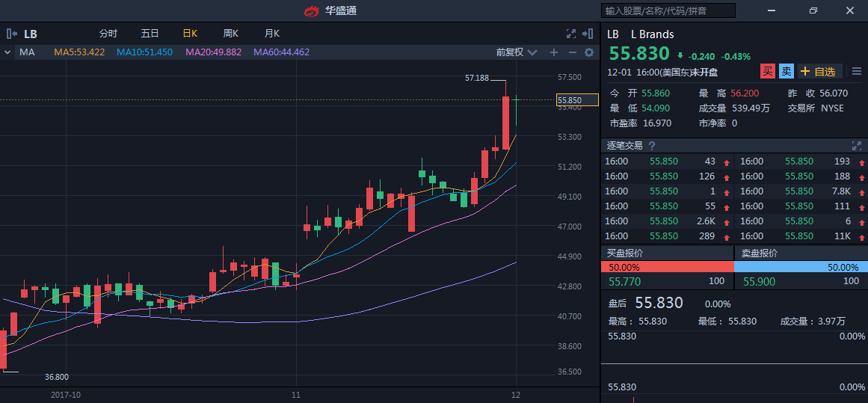868x403 pixels.
Task: Hide the right quote panel
Action: (589, 34)
